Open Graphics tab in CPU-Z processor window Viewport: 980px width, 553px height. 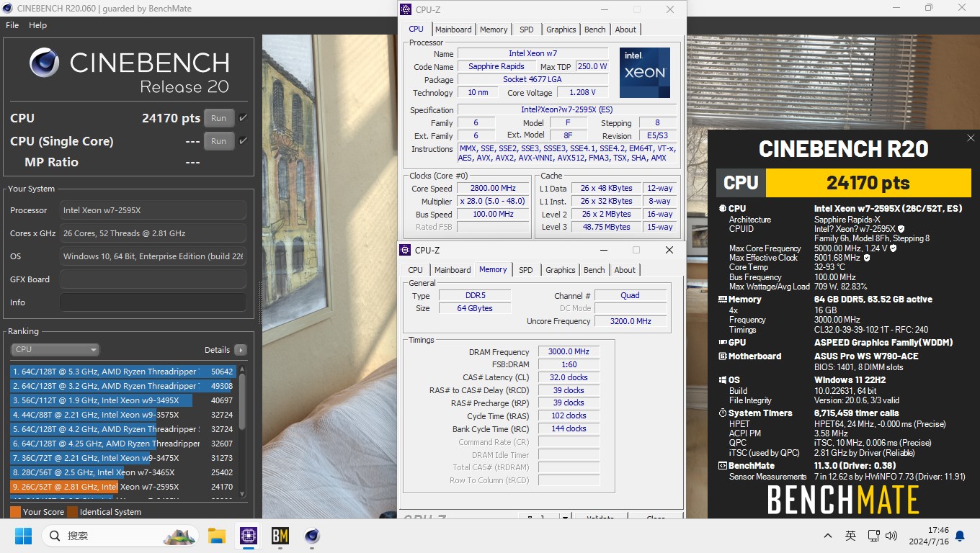pyautogui.click(x=561, y=30)
